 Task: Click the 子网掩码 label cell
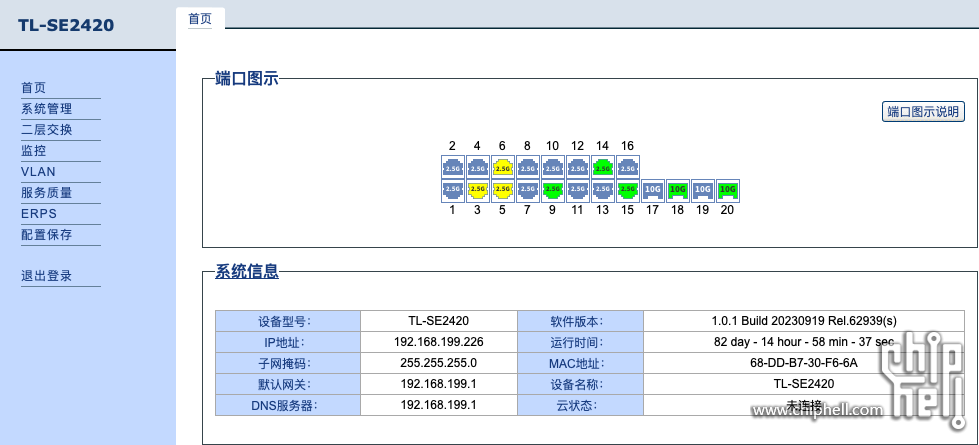(288, 363)
